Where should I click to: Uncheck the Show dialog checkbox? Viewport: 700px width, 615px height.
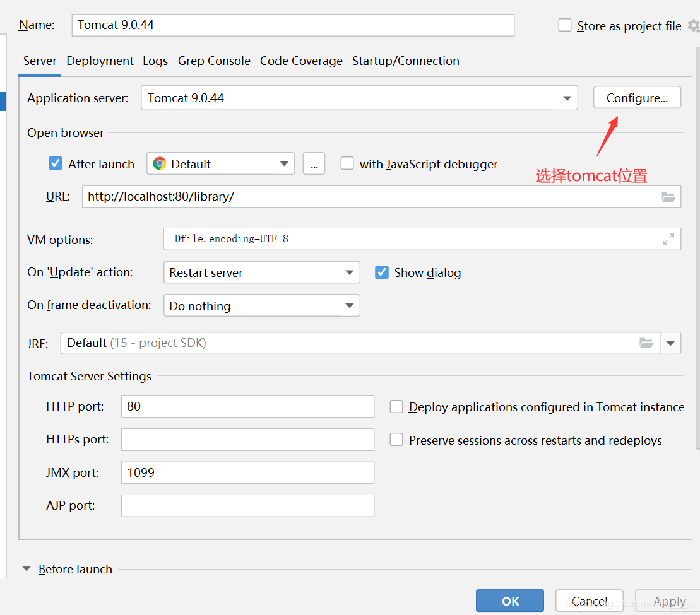[x=382, y=272]
